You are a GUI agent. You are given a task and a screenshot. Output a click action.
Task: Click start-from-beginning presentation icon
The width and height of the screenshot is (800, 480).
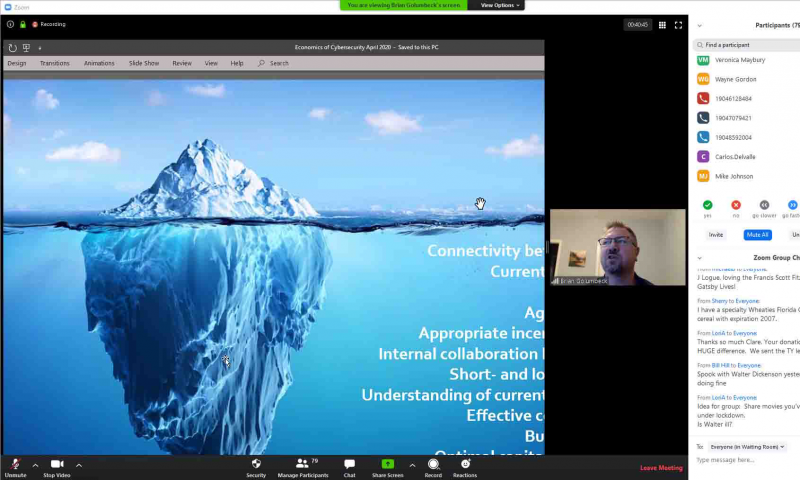(26, 47)
